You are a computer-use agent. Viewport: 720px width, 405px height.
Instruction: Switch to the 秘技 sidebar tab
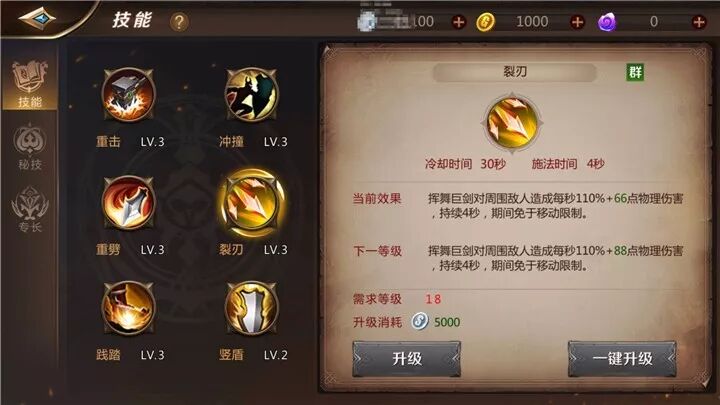pyautogui.click(x=30, y=147)
